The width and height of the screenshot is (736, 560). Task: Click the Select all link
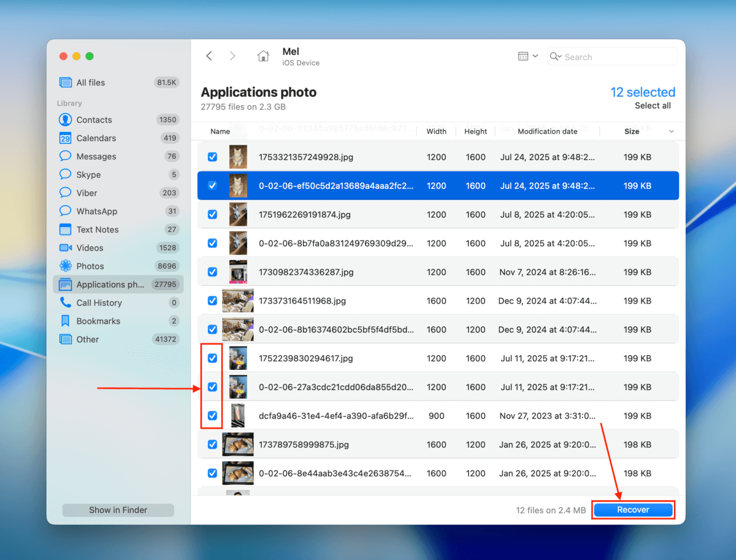coord(653,105)
